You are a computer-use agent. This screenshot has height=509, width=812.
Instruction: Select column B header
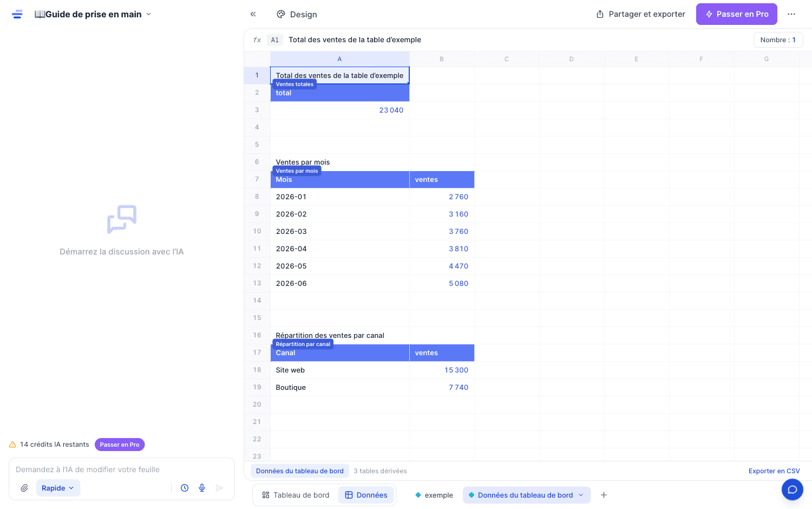click(442, 59)
